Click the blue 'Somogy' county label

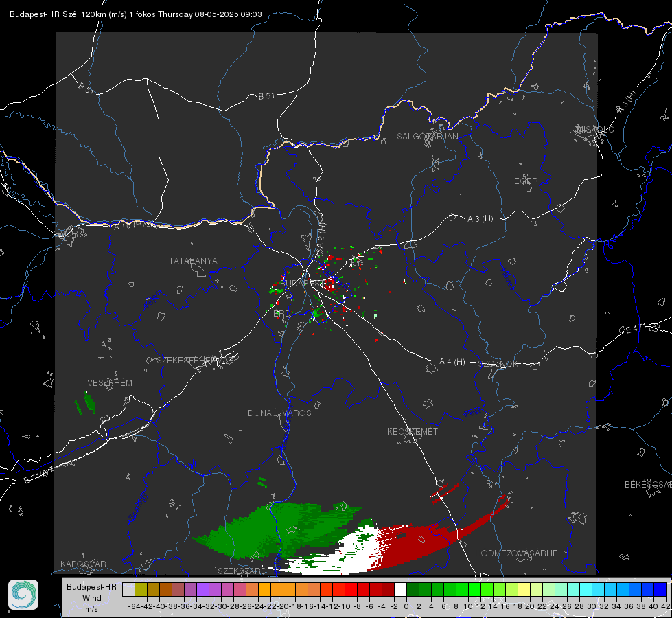pos(137,507)
